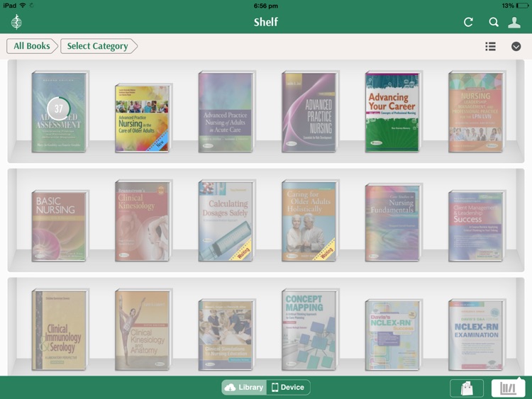
Task: Open Client Management & Leadership Success book
Action: (x=476, y=227)
